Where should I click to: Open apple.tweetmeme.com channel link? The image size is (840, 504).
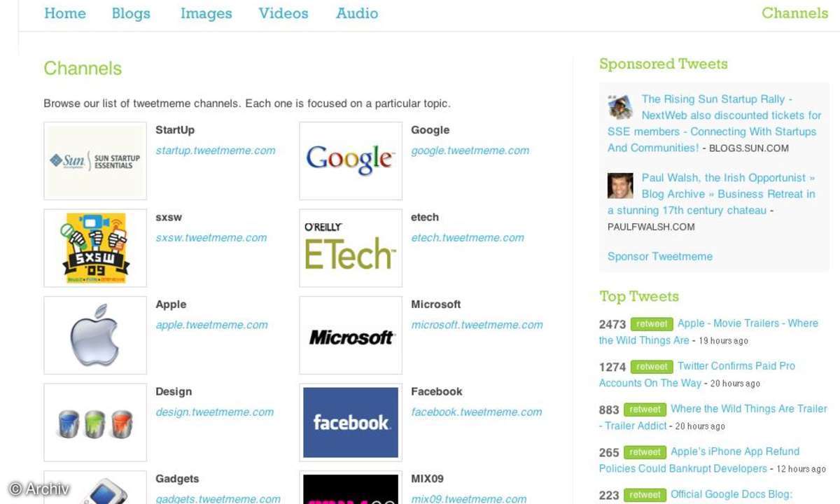click(212, 325)
